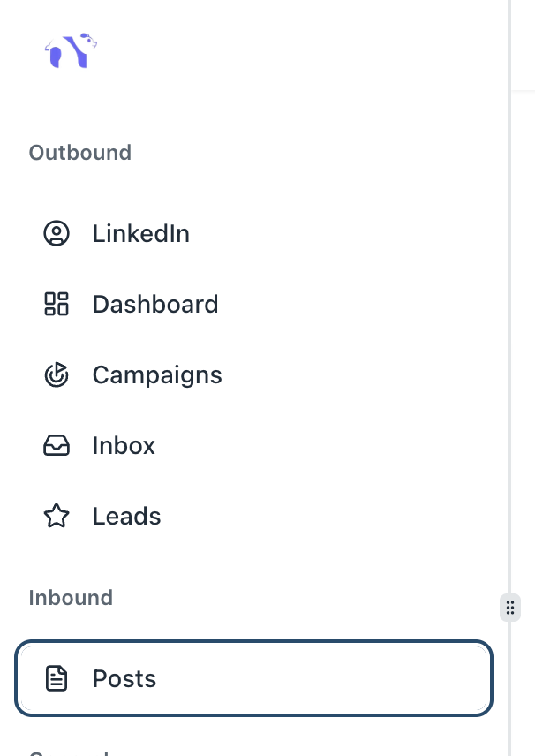Go to the Dashboard page
Image resolution: width=535 pixels, height=756 pixels.
(x=154, y=305)
